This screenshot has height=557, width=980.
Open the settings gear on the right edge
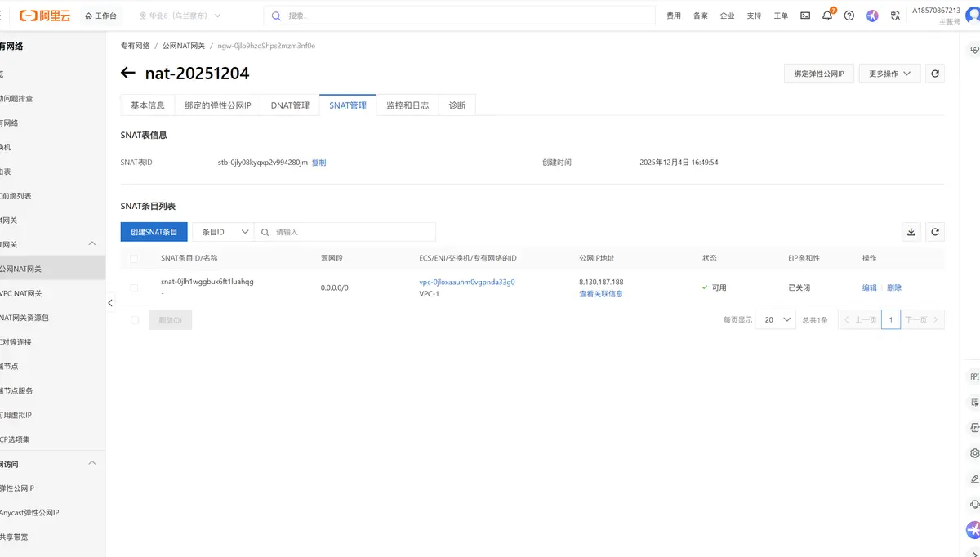[x=974, y=453]
